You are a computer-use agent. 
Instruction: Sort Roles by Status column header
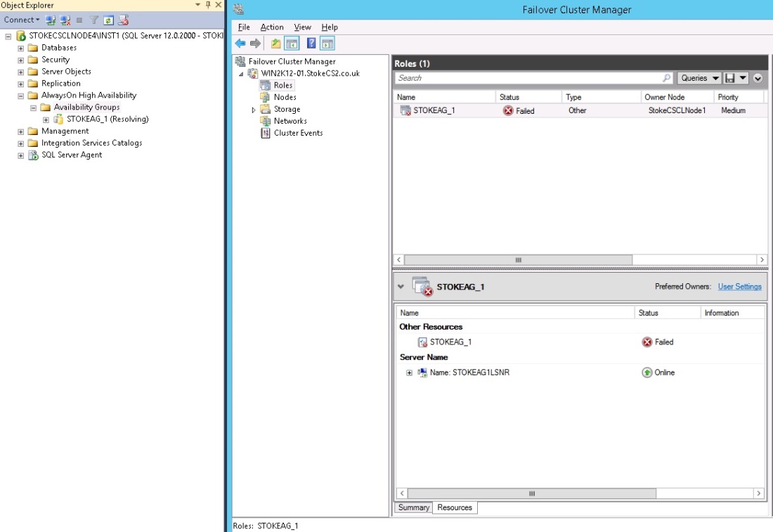[528, 97]
